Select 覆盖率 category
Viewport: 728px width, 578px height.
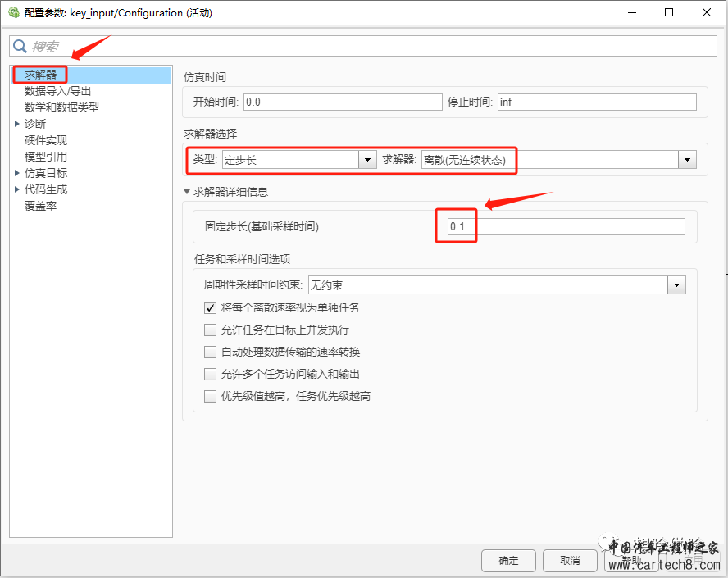coord(40,206)
